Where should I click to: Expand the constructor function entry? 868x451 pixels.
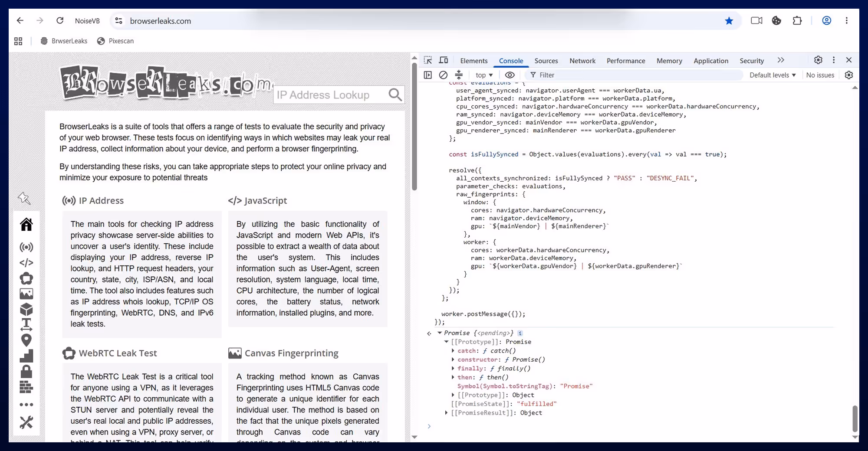tap(453, 359)
